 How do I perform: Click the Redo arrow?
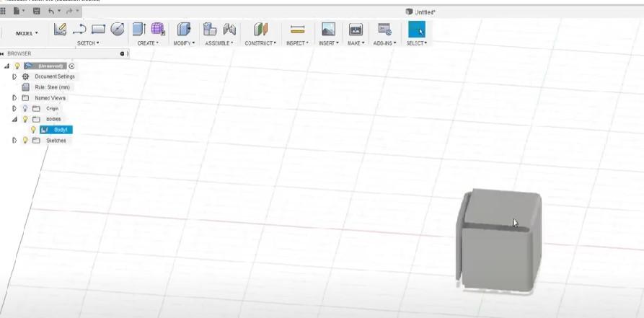point(69,12)
